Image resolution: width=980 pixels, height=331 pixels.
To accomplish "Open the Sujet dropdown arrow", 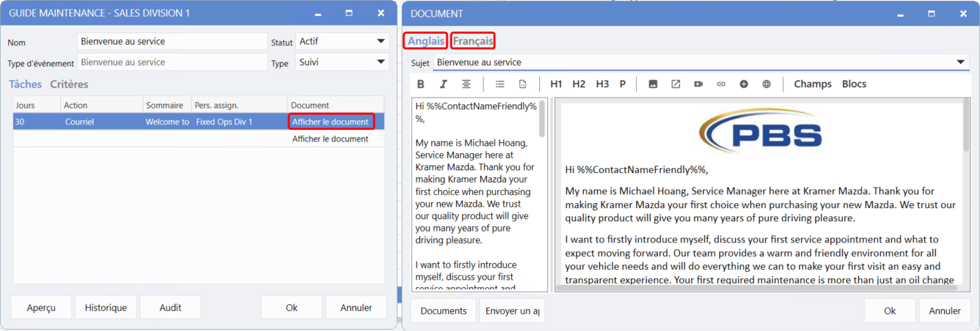I will [x=961, y=62].
